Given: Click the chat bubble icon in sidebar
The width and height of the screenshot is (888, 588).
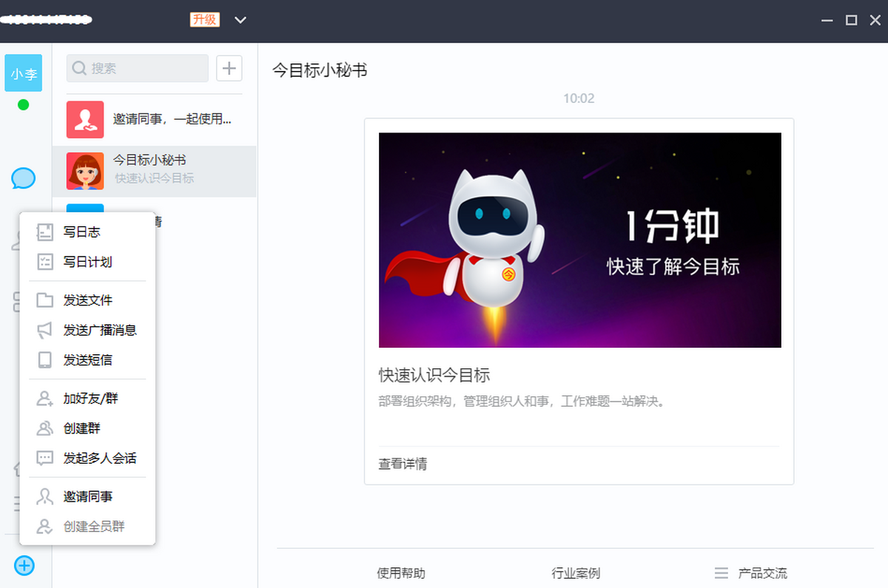Looking at the screenshot, I should [x=23, y=178].
